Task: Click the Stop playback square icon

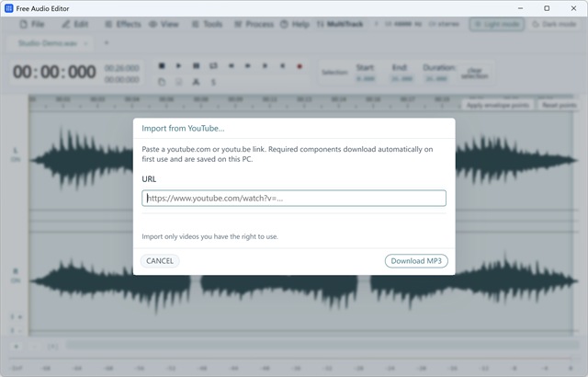Action: [162, 65]
